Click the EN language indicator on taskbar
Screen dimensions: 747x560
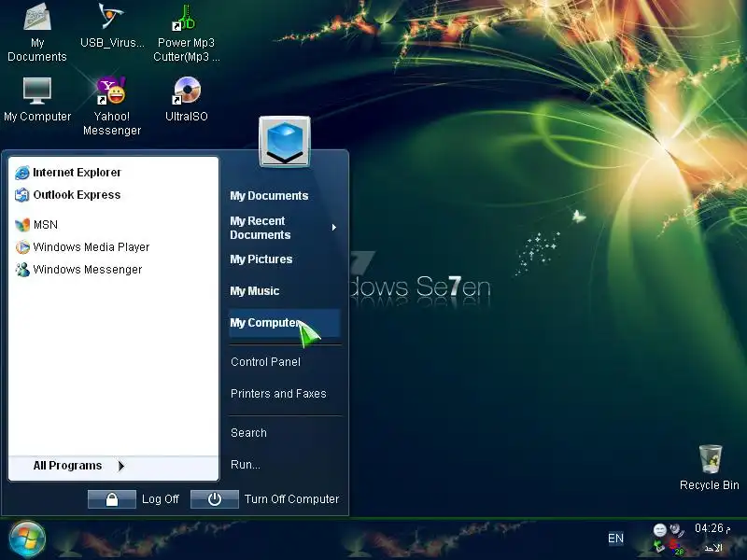pos(615,539)
